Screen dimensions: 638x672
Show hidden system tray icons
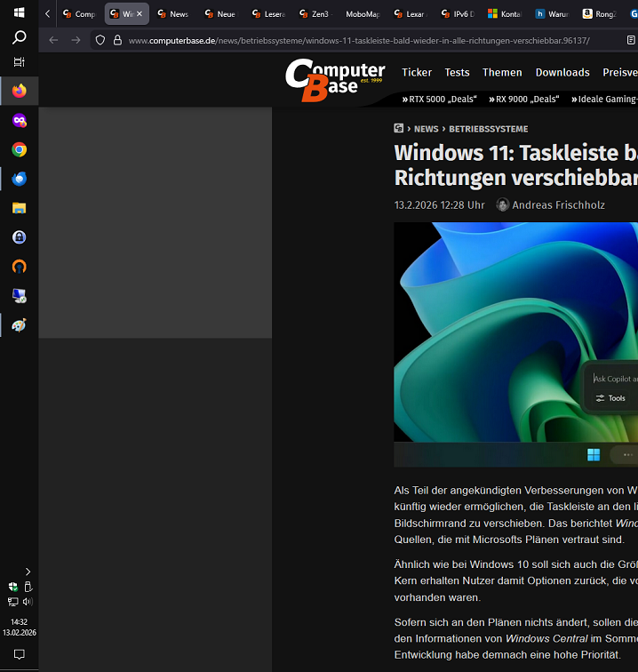(28, 572)
